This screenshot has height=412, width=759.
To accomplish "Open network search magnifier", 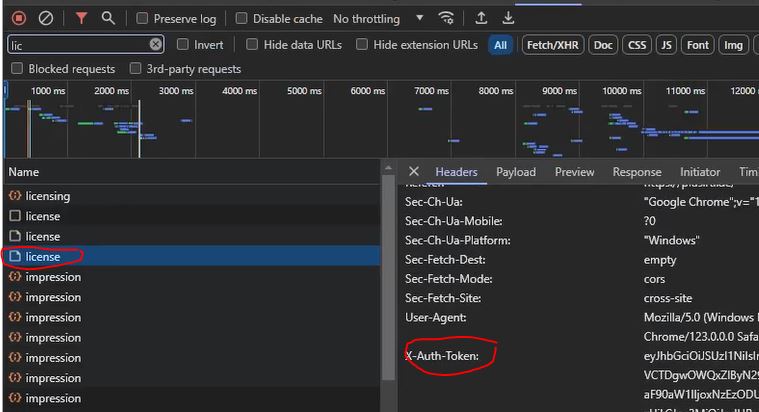I will pyautogui.click(x=108, y=18).
